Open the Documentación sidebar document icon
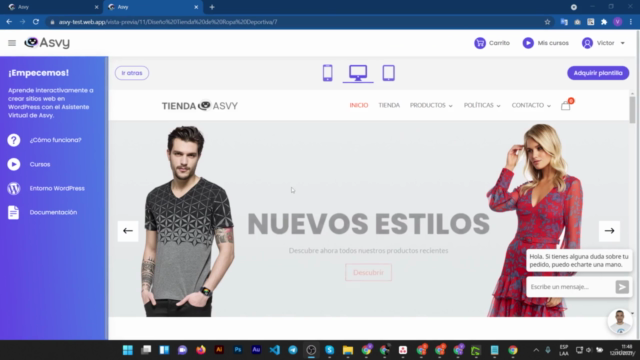640x360 pixels. coord(13,212)
